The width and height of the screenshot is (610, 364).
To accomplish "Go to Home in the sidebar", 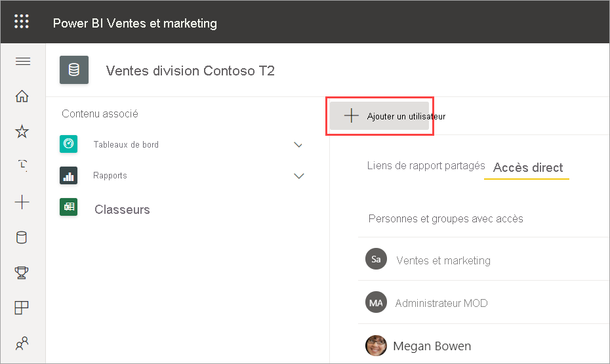I will (x=22, y=96).
